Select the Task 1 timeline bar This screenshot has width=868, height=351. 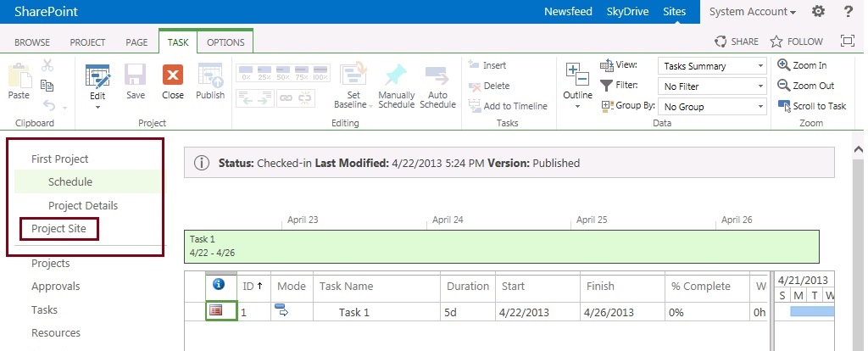[502, 245]
